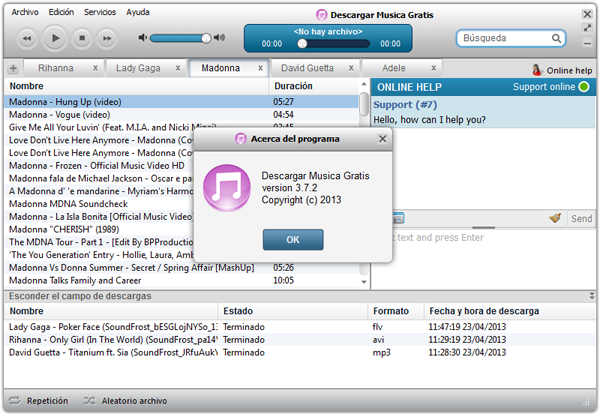The width and height of the screenshot is (600, 415).
Task: Click the broom clear-chat icon
Action: [555, 218]
